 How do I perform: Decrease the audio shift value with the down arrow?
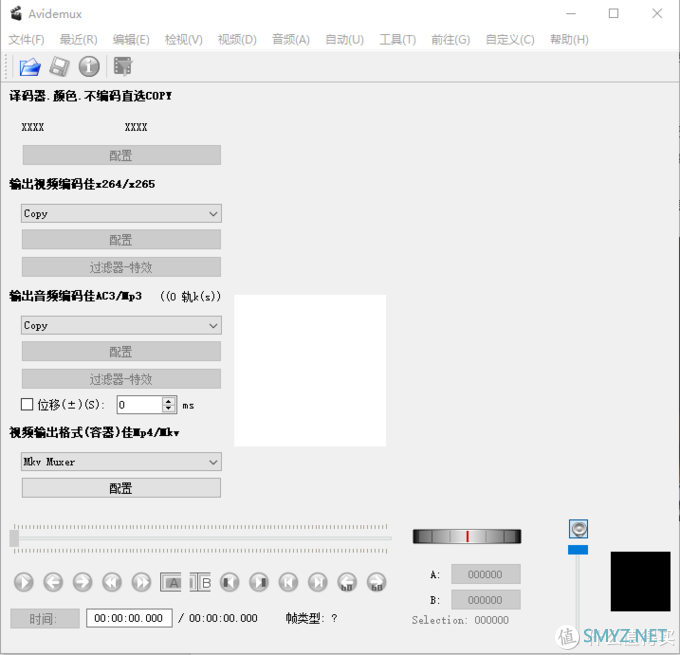(x=169, y=409)
